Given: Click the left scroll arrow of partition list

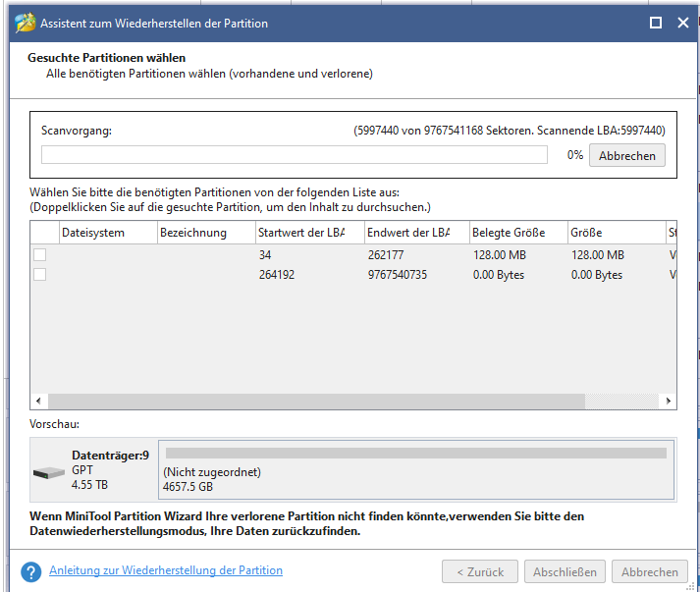Looking at the screenshot, I should tap(39, 401).
